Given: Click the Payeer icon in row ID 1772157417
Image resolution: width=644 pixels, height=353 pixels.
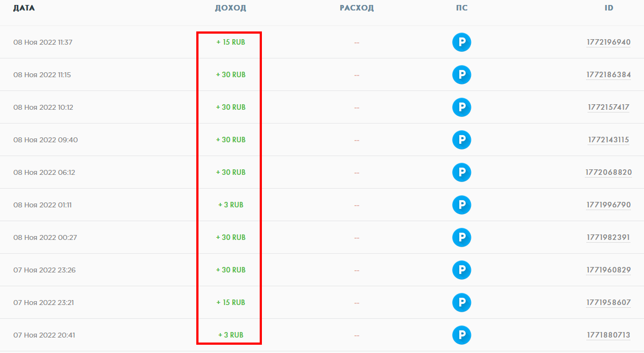Looking at the screenshot, I should tap(461, 107).
